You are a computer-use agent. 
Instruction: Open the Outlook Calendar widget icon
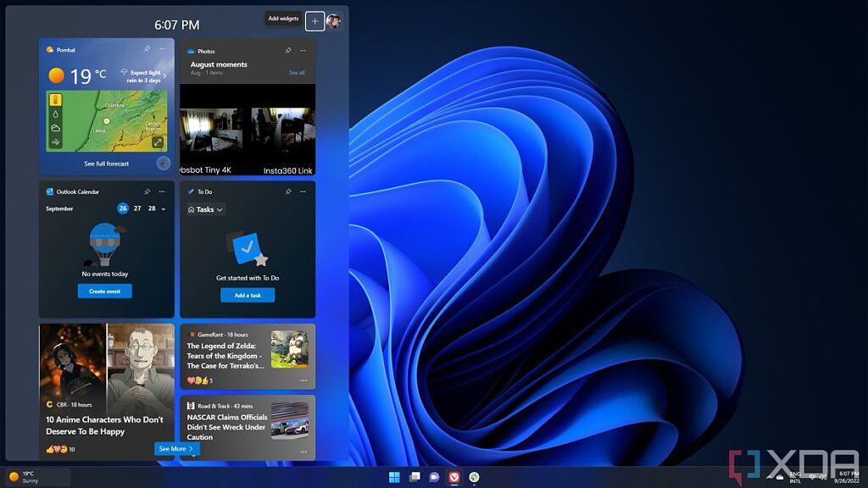pos(48,191)
